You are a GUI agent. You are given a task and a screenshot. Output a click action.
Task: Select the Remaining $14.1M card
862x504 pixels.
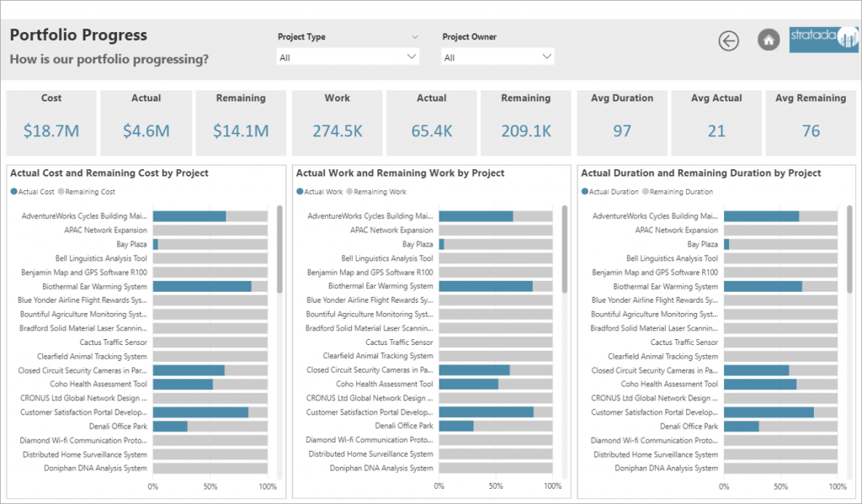click(241, 123)
